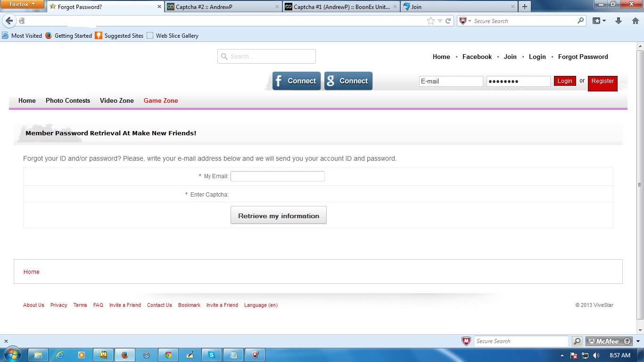The width and height of the screenshot is (644, 362).
Task: Open the Getting Started bookmark
Action: (x=68, y=36)
